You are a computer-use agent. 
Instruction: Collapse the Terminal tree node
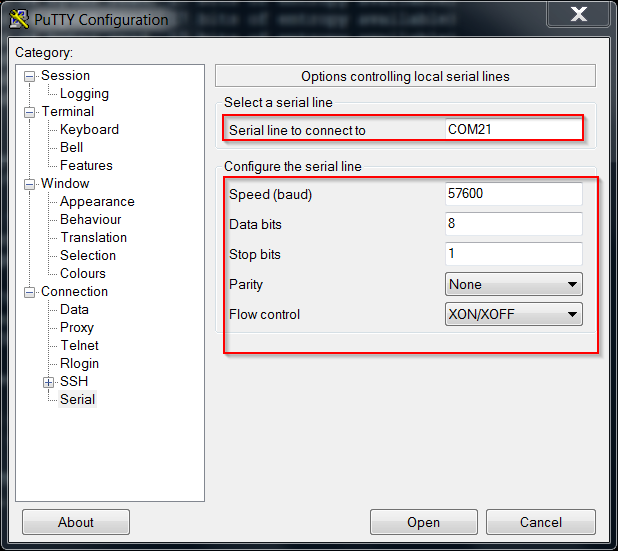click(30, 112)
